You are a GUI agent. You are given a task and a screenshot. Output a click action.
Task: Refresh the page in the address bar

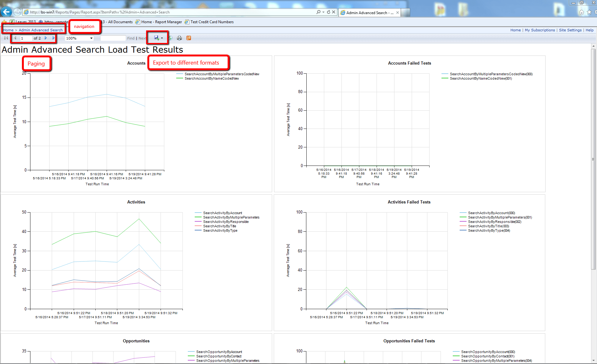[328, 12]
